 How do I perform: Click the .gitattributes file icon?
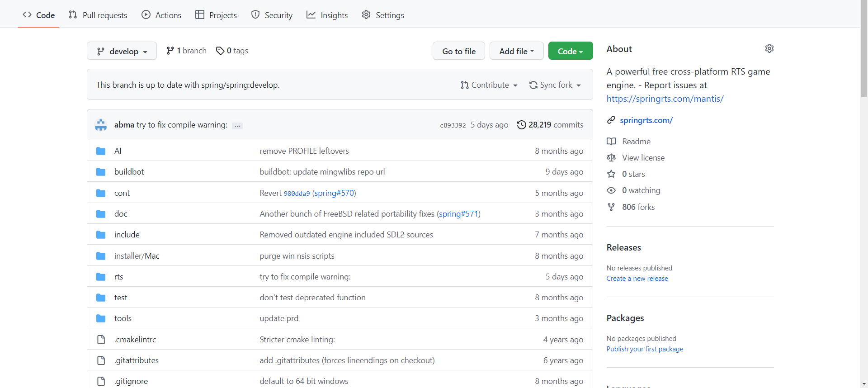click(x=101, y=360)
